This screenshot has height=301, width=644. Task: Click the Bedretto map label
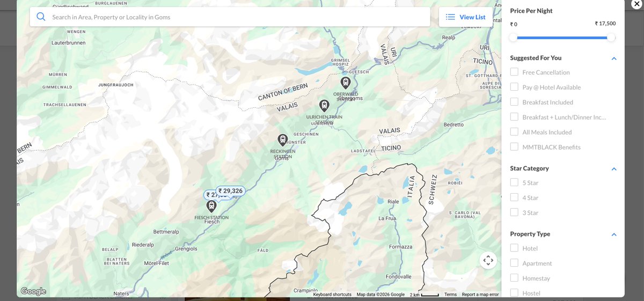click(x=453, y=124)
